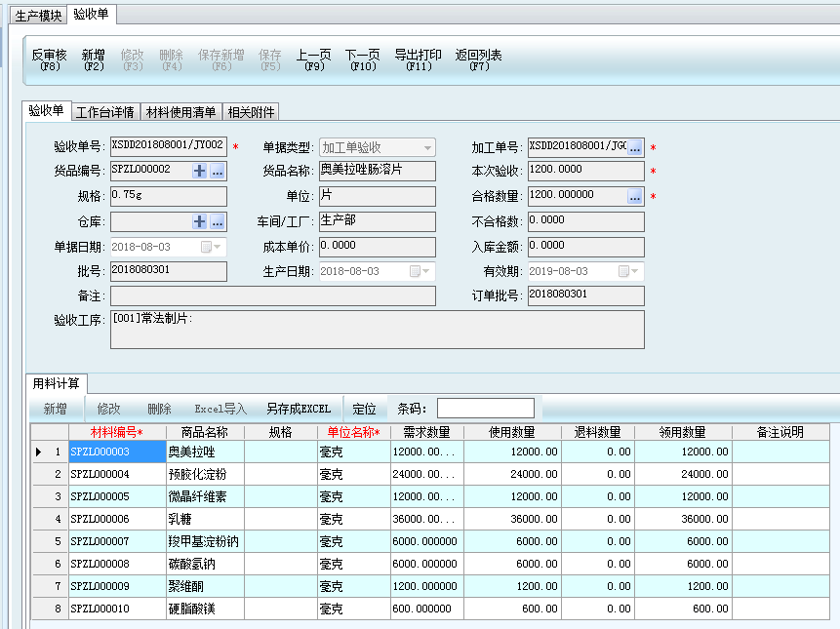Click 修改 in the 用料计算 toolbar
840x629 pixels.
108,409
